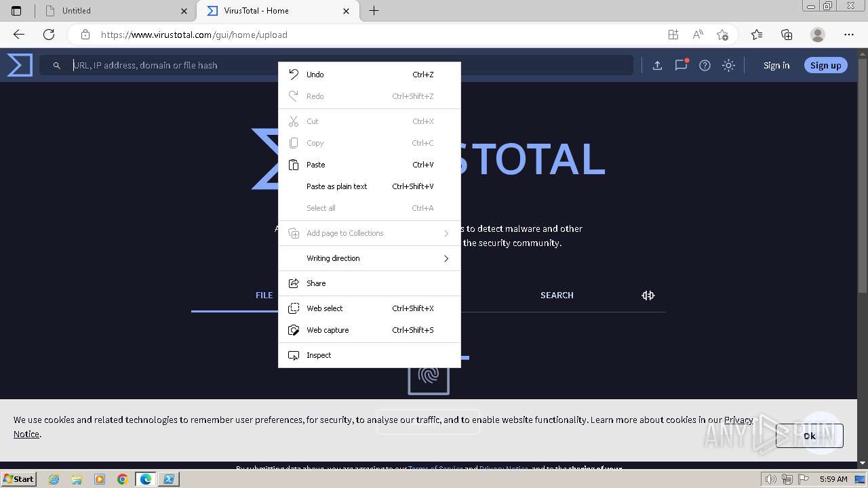The width and height of the screenshot is (868, 488).
Task: Open the Favorites list icon
Action: point(757,35)
